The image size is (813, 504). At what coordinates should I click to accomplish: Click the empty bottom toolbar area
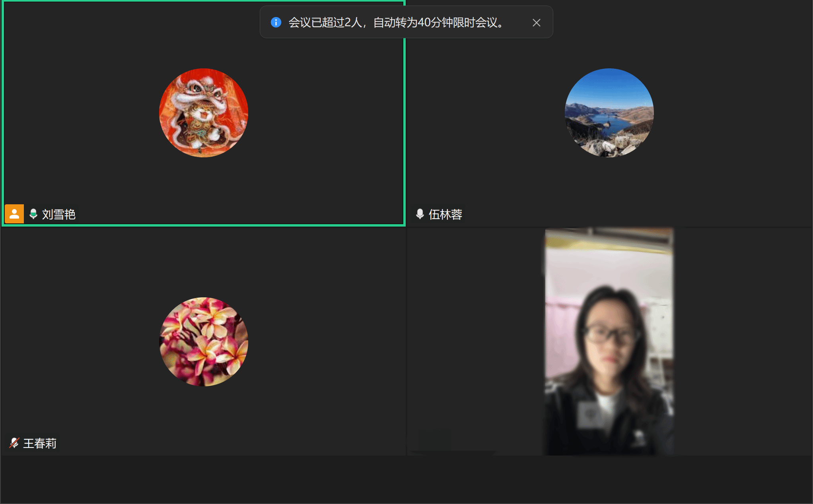coord(406,479)
